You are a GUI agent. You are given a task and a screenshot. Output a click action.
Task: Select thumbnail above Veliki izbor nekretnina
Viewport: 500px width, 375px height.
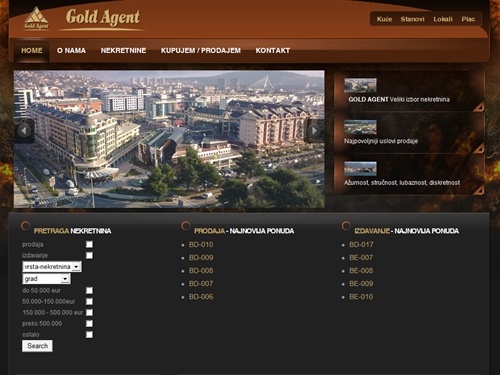pos(360,85)
